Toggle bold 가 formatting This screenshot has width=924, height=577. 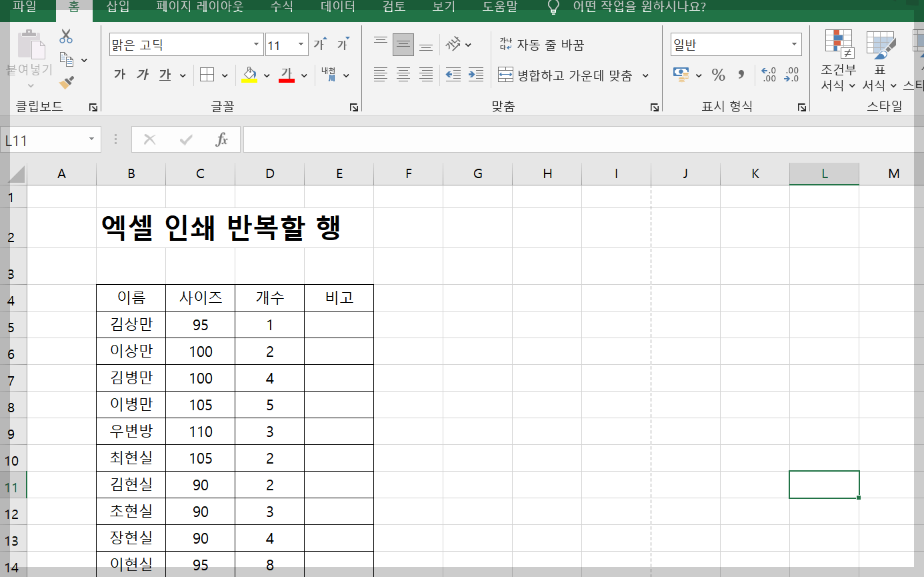pyautogui.click(x=119, y=75)
